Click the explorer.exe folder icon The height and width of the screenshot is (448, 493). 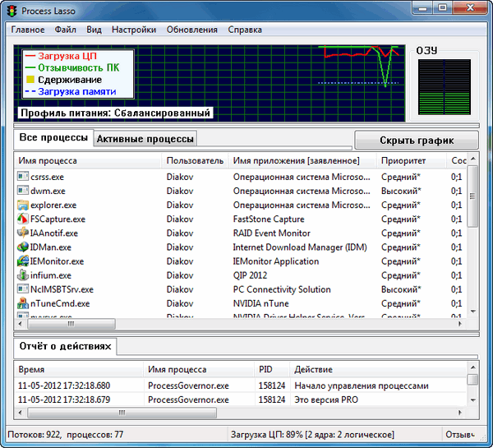tap(23, 205)
